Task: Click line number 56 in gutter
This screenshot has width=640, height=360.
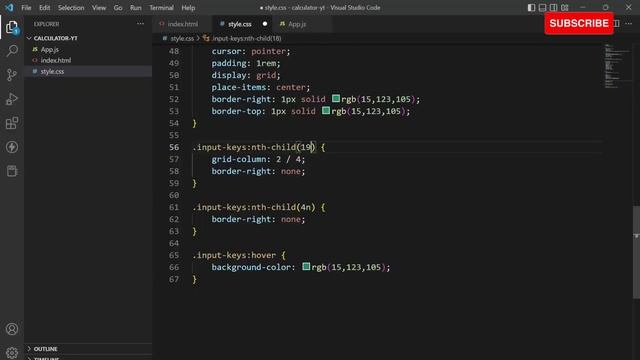Action: pos(174,147)
